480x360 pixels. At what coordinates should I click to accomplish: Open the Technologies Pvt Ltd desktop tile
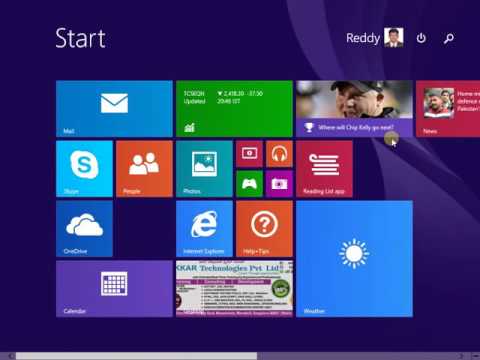coord(234,289)
